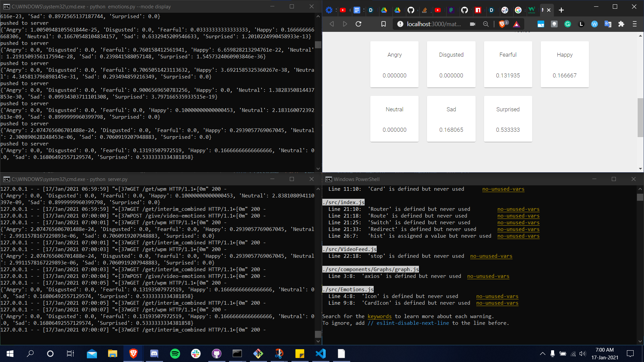Image resolution: width=644 pixels, height=362 pixels.
Task: Click the Surprised emotion card
Action: [x=508, y=119]
